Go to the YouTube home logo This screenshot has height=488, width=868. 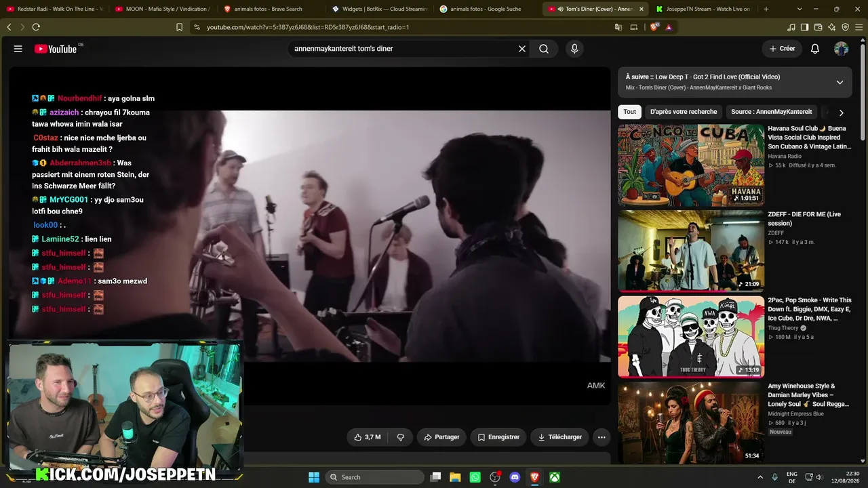coord(56,49)
